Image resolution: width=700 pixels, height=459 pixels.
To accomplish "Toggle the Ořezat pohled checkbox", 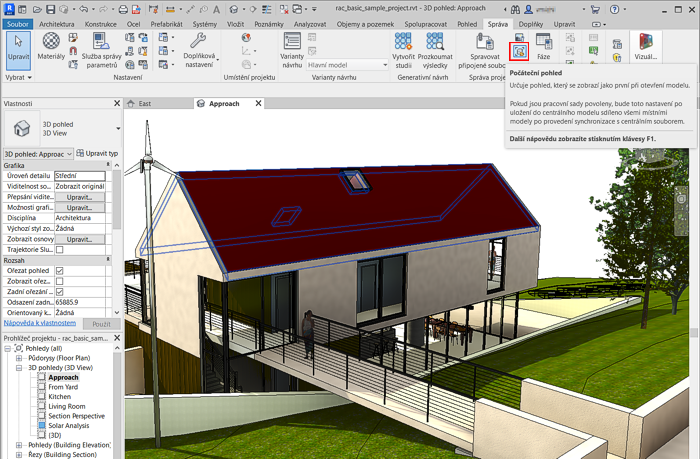I will [59, 271].
